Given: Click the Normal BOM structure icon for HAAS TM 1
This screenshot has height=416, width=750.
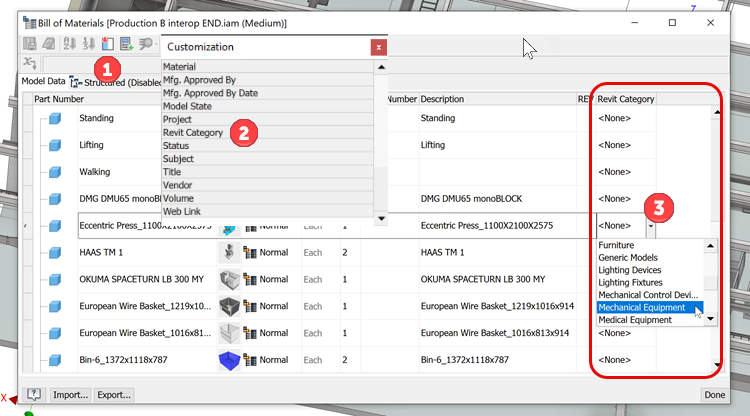Looking at the screenshot, I should [250, 252].
